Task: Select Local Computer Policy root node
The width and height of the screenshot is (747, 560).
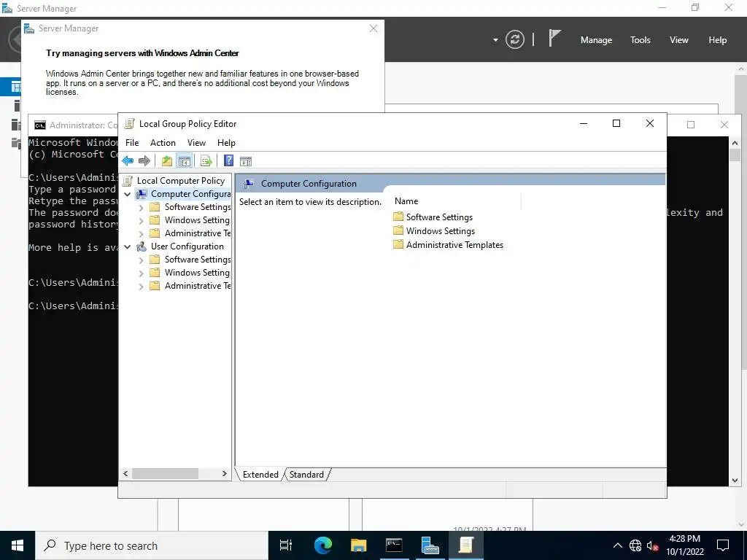Action: point(181,181)
